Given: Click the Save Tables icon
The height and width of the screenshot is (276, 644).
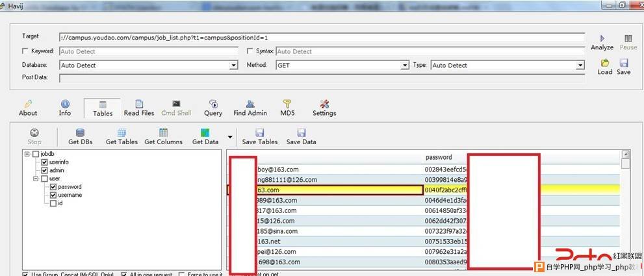Looking at the screenshot, I should (259, 132).
